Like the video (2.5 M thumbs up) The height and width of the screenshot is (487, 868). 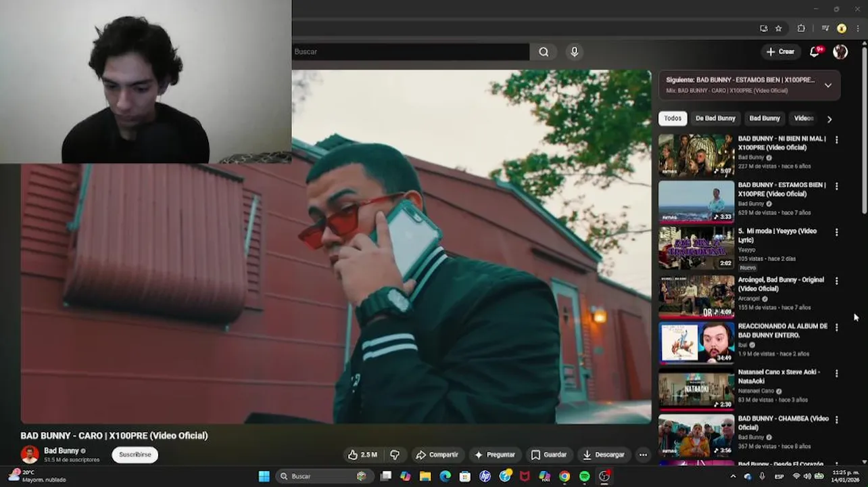click(x=362, y=455)
